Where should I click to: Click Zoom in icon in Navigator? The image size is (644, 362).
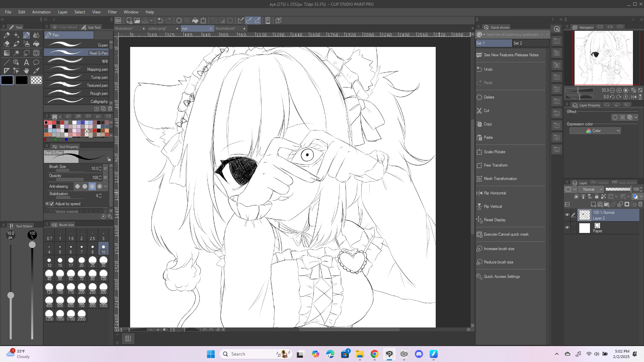pyautogui.click(x=619, y=90)
